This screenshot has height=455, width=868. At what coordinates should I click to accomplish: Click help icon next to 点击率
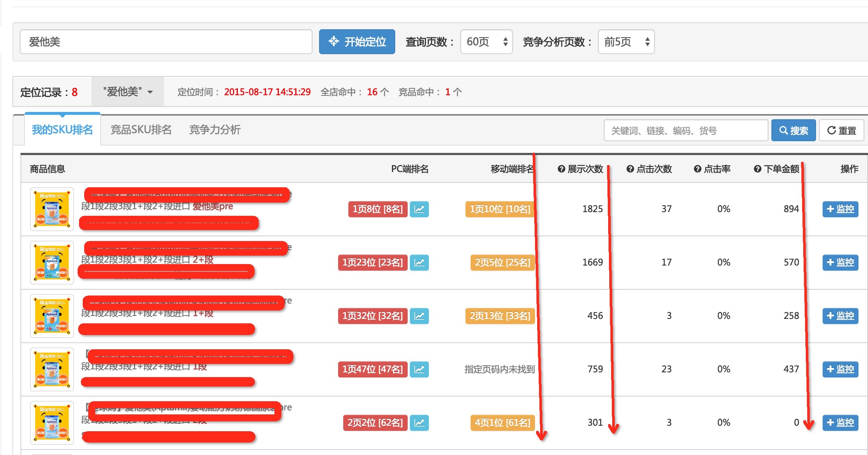697,169
